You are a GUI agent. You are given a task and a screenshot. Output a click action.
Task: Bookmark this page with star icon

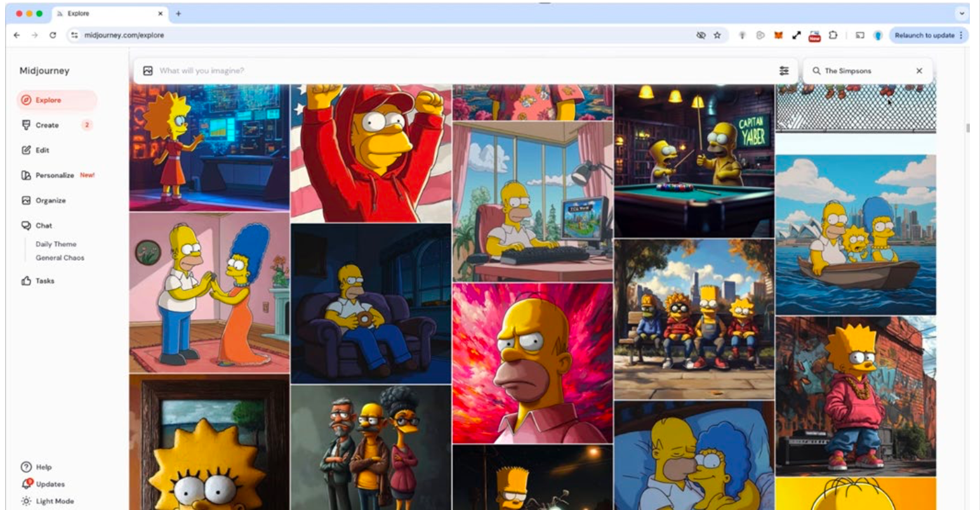(717, 36)
